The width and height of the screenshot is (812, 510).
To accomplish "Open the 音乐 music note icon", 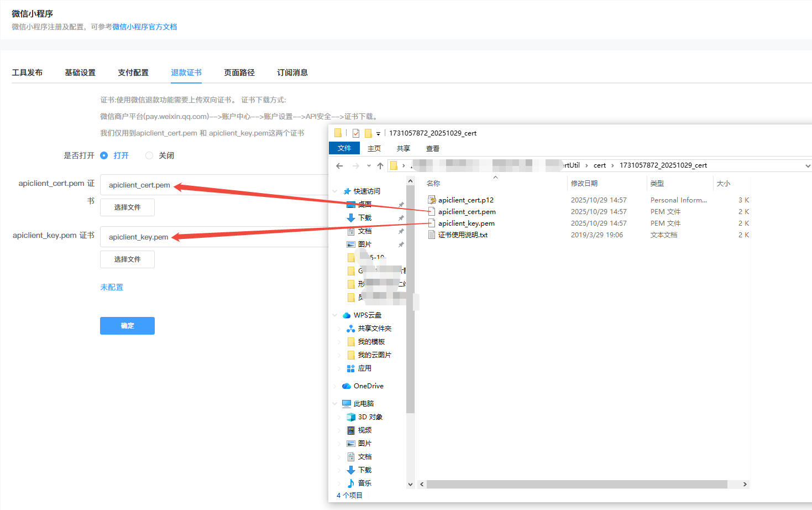I will tap(350, 483).
